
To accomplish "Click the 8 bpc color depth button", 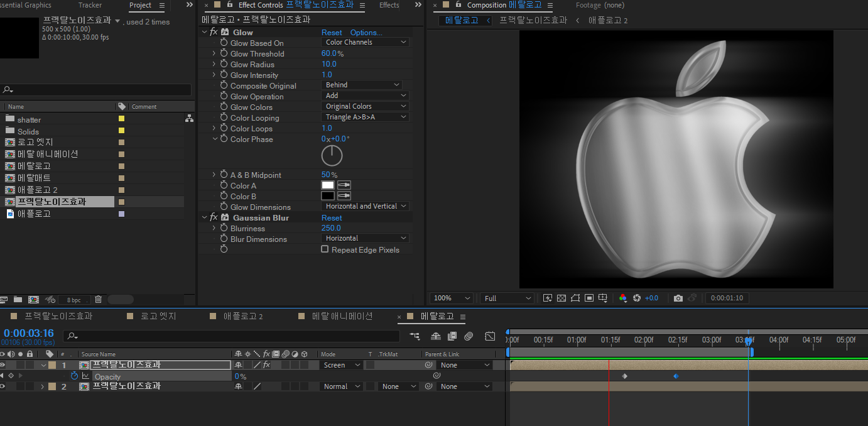I will [74, 300].
